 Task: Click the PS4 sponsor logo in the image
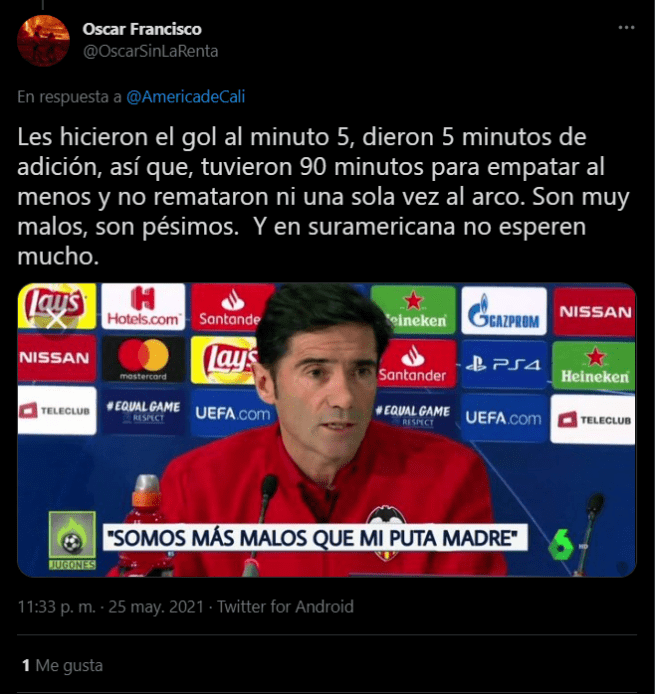click(504, 365)
